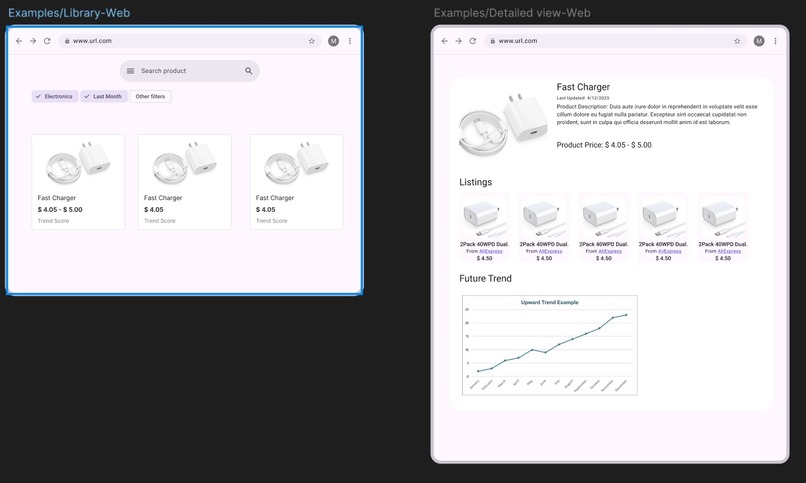
Task: Select the Examples/Detailed view-Web frame label
Action: pyautogui.click(x=512, y=13)
